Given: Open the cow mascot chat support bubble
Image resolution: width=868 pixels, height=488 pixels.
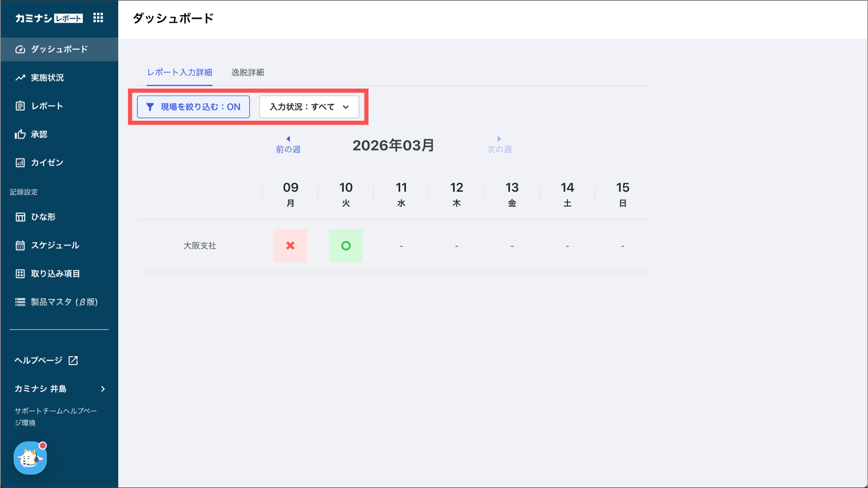Looking at the screenshot, I should tap(30, 458).
